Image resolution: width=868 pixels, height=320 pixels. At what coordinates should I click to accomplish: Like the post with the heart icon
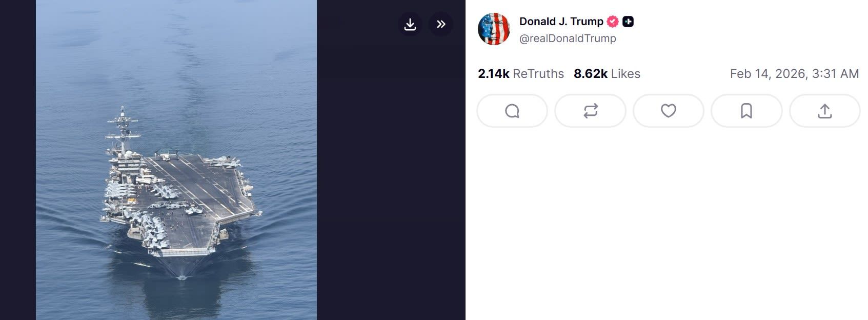pyautogui.click(x=668, y=111)
